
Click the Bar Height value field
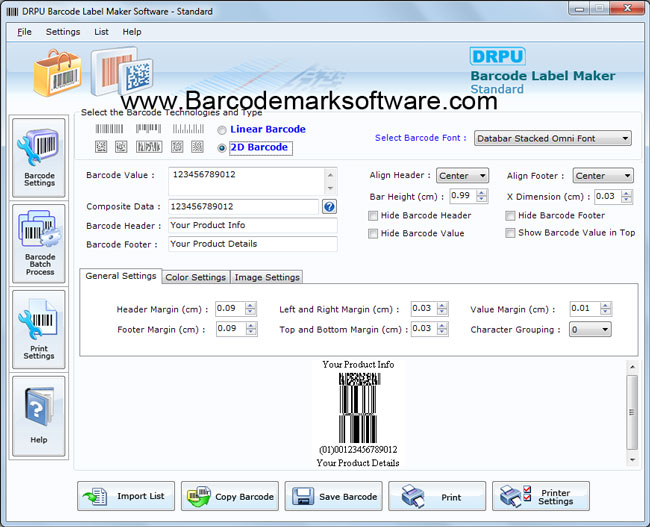(x=463, y=196)
